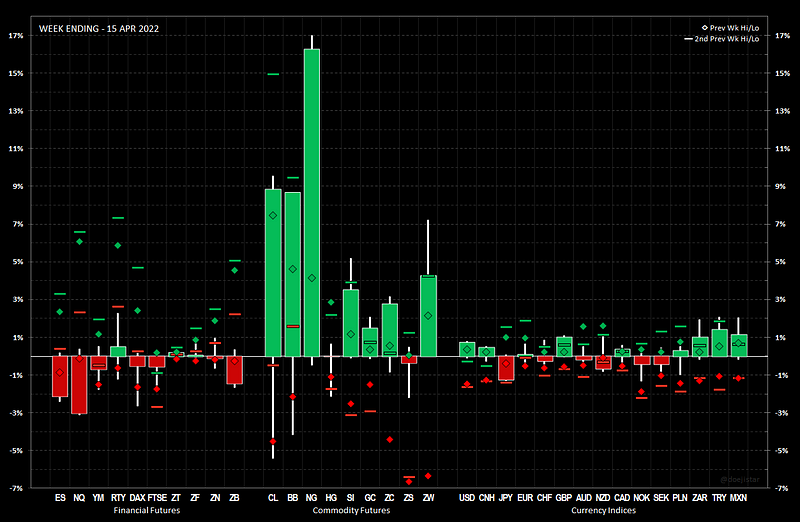Click the red diamond below the ZW bar

(x=428, y=476)
